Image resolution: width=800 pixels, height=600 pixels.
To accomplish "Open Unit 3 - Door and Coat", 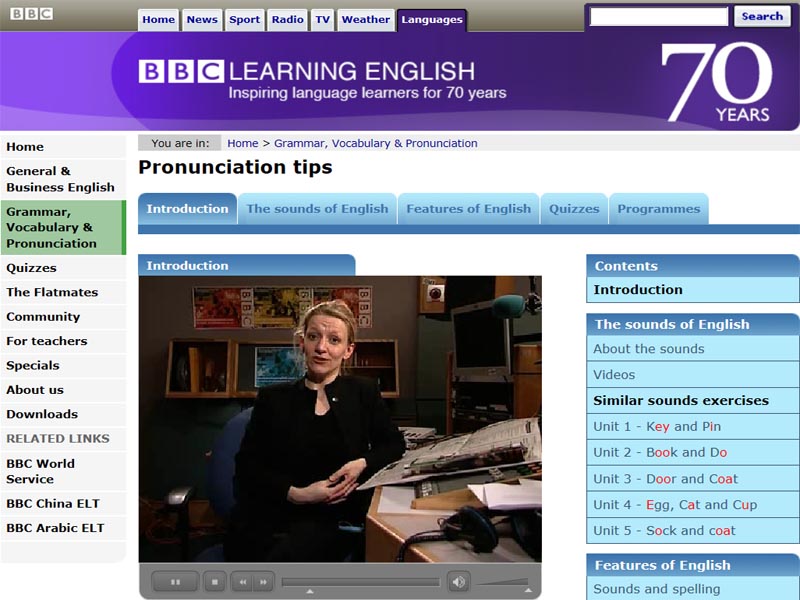I will (x=693, y=479).
